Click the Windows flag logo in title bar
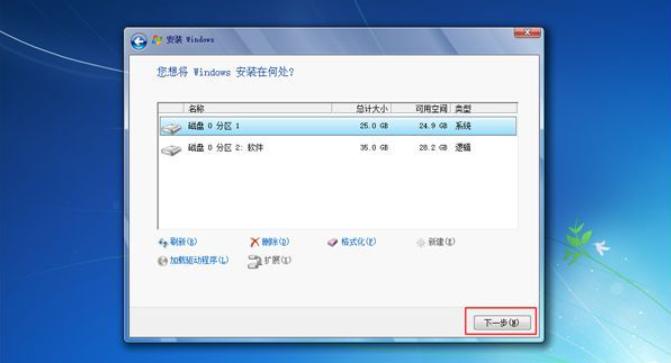 pos(157,40)
